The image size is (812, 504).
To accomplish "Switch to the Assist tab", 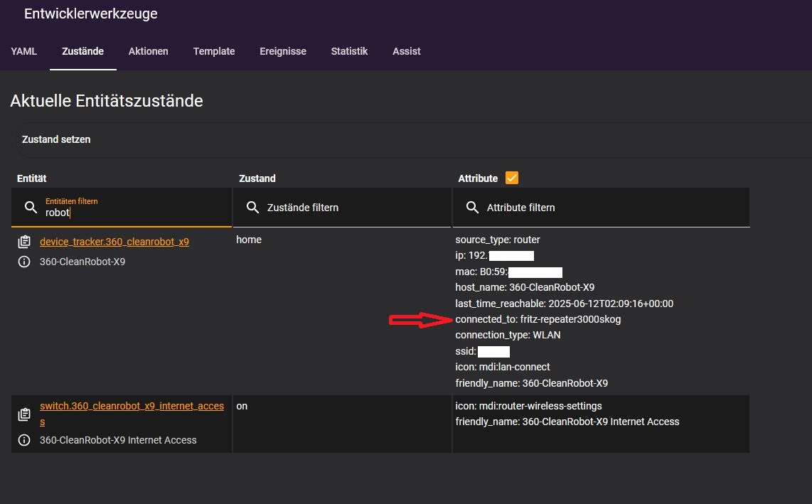I will coord(407,51).
